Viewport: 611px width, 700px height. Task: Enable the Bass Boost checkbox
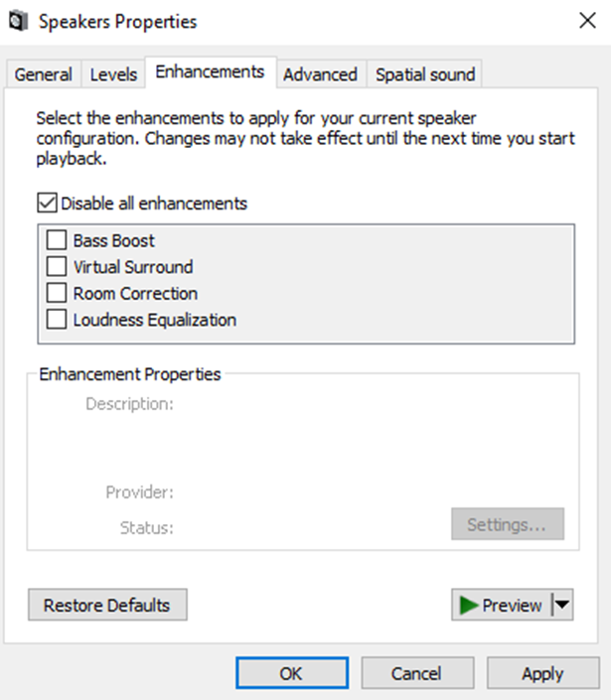pyautogui.click(x=57, y=240)
